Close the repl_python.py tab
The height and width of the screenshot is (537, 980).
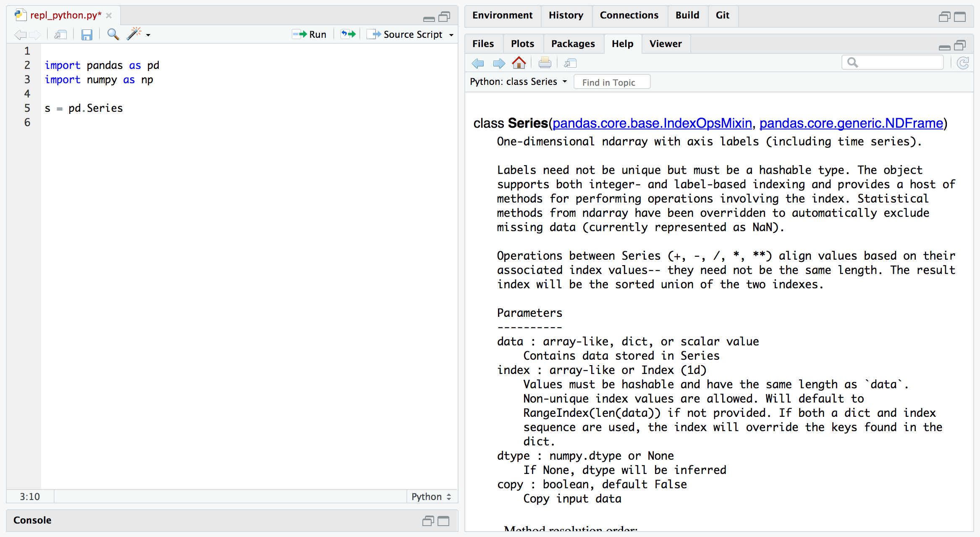(x=109, y=16)
